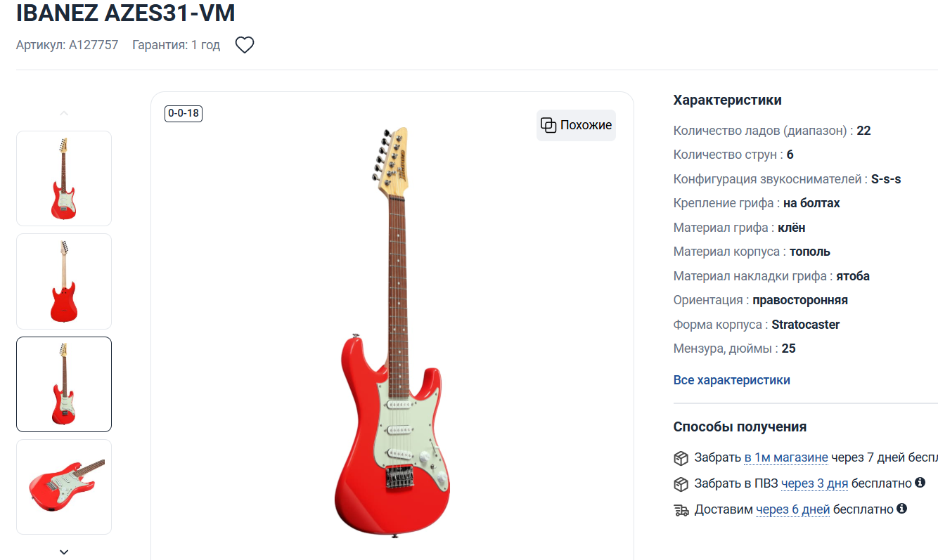Show previous thumbnails with up chevron
Viewport: 938px width, 560px height.
[x=64, y=113]
